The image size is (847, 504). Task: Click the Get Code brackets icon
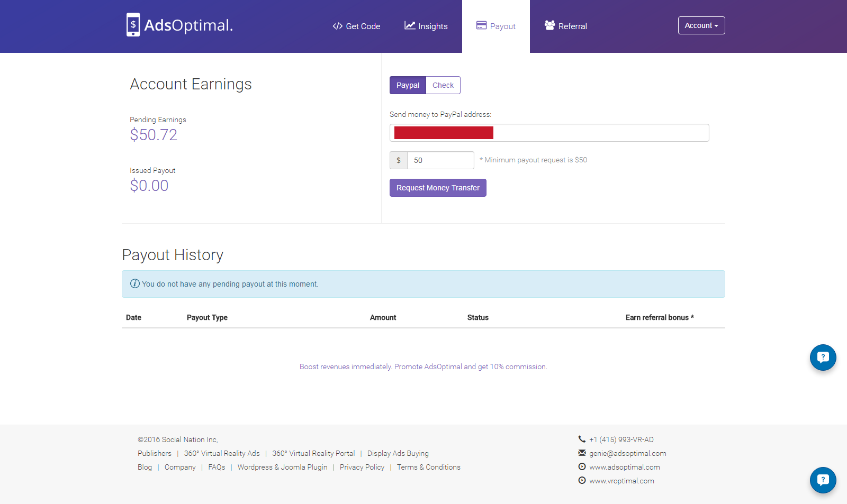(x=338, y=26)
